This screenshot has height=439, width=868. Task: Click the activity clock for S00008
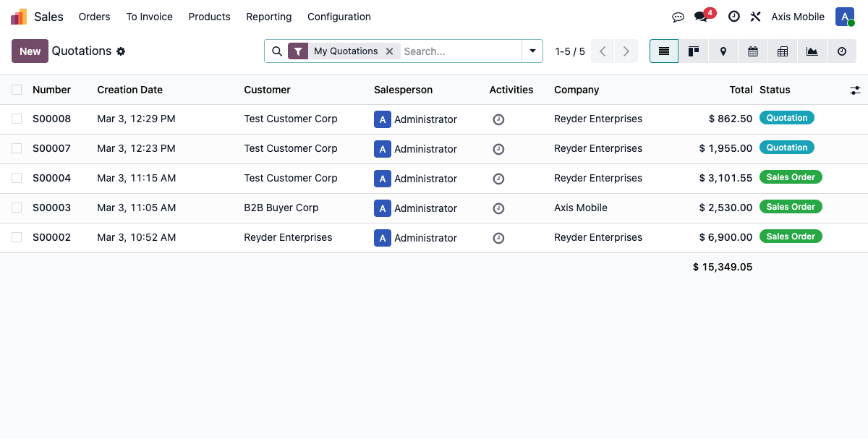498,119
